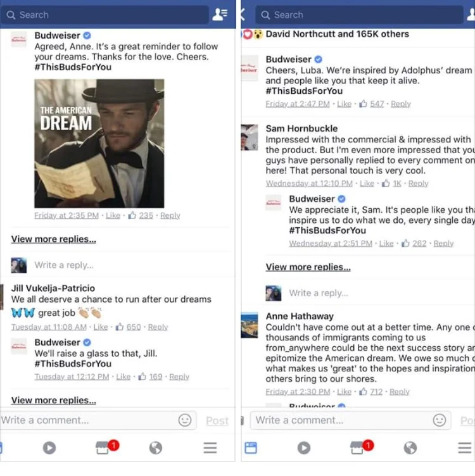The width and height of the screenshot is (475, 476).
Task: Open Watch video tab in left bottom bar
Action: click(49, 448)
